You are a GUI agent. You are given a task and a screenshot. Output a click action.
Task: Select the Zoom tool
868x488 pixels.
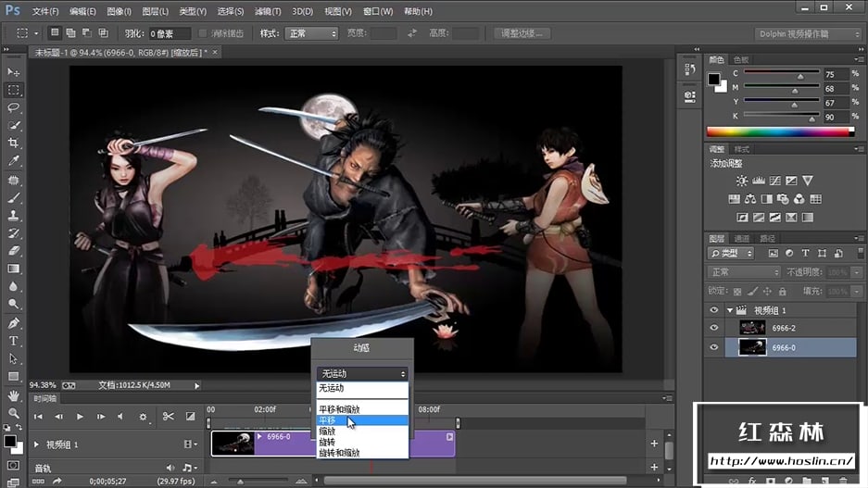click(x=14, y=413)
